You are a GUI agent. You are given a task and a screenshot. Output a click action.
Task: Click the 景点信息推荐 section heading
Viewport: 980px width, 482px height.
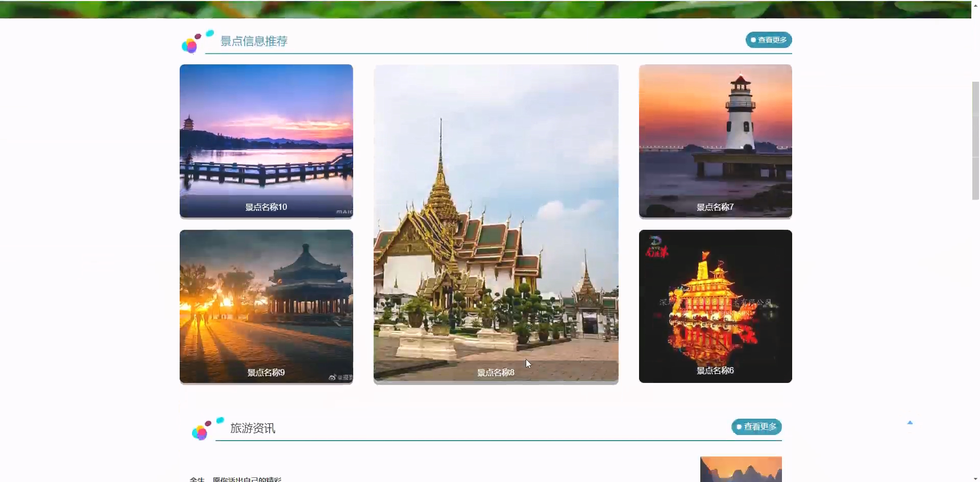click(x=254, y=41)
